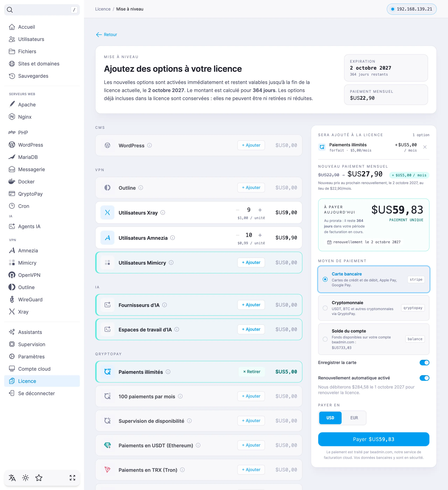Remove Paiements illimités from summary with X
The height and width of the screenshot is (490, 448).
(425, 147)
